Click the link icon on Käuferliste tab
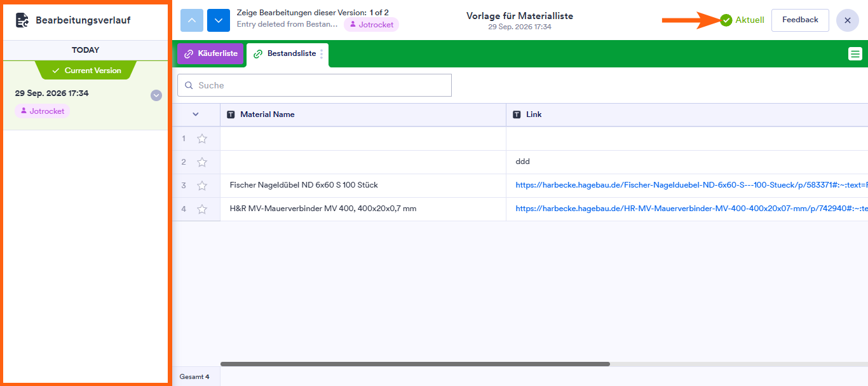The image size is (868, 386). [189, 54]
